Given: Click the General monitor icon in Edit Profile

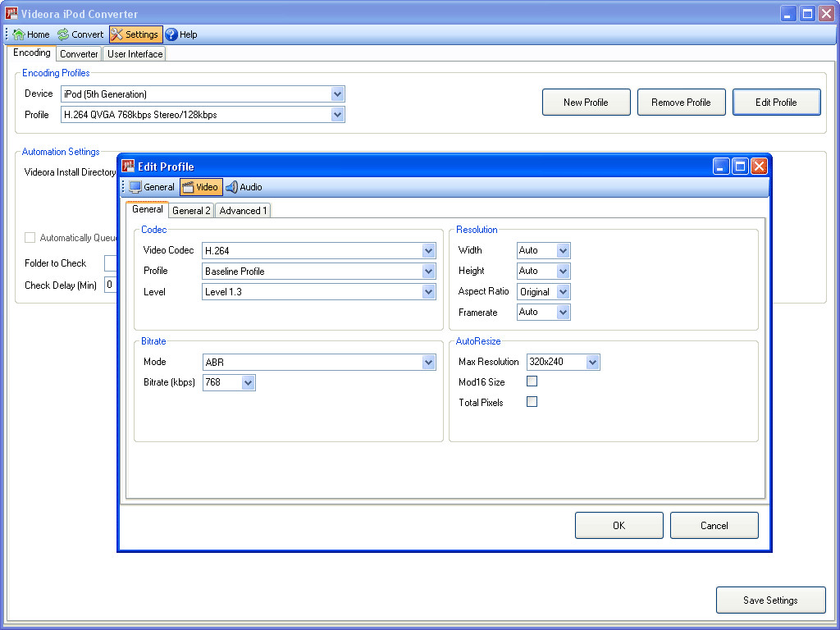Looking at the screenshot, I should click(x=135, y=187).
